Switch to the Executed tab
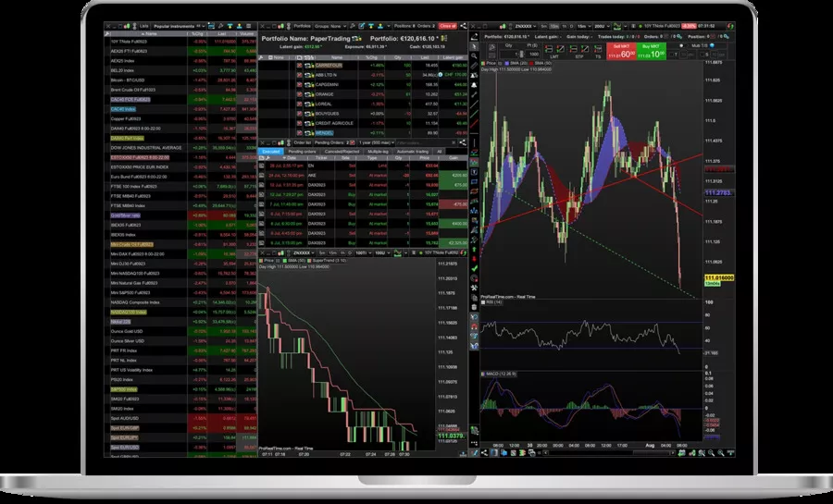Screen dimensions: 833x504 point(271,152)
